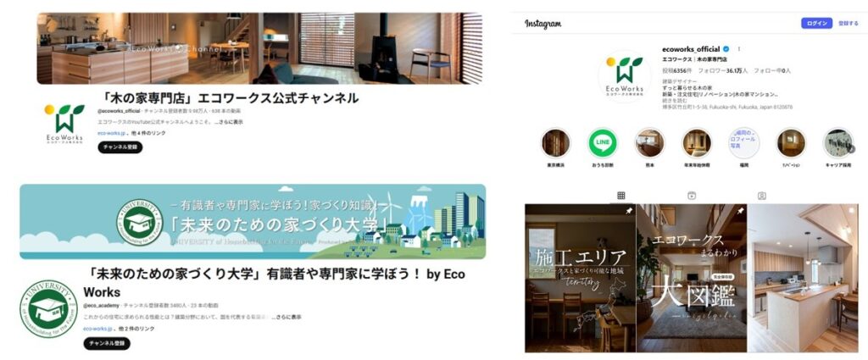Switch to the Instagram Reels tab
The height and width of the screenshot is (360, 868).
click(x=692, y=195)
